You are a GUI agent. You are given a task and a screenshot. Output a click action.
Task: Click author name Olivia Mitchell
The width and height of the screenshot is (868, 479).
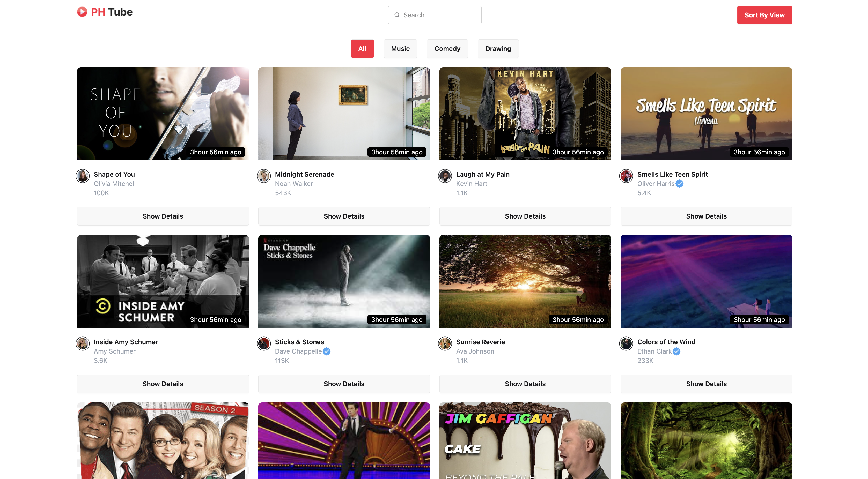[115, 184]
